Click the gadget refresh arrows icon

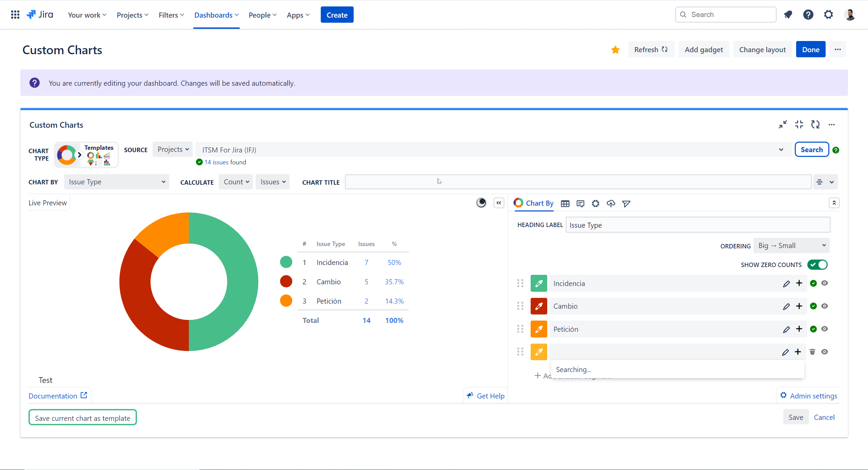click(815, 125)
